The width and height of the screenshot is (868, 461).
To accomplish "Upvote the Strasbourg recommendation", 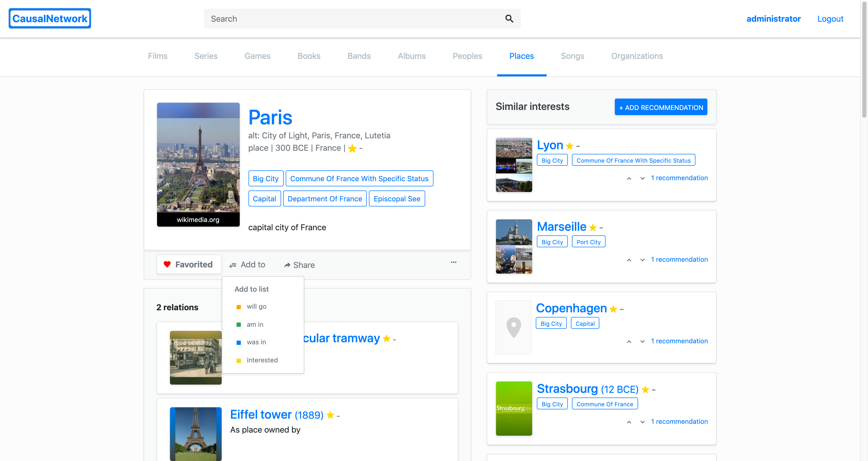I will pos(629,422).
